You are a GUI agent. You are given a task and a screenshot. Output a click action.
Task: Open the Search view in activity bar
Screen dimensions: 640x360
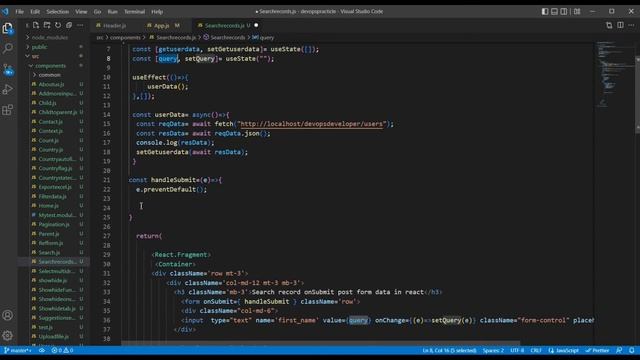[8, 49]
